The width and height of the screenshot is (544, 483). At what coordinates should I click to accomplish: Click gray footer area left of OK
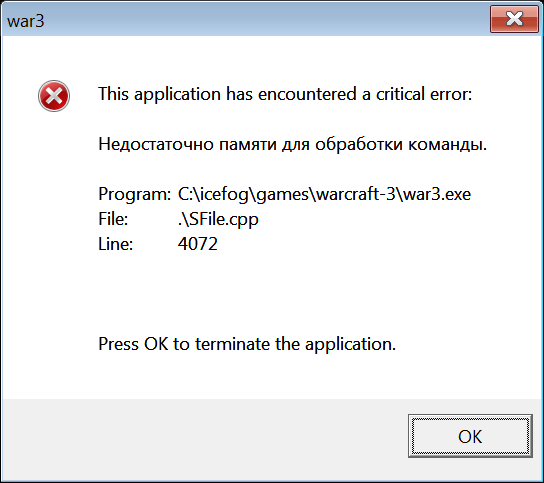205,437
